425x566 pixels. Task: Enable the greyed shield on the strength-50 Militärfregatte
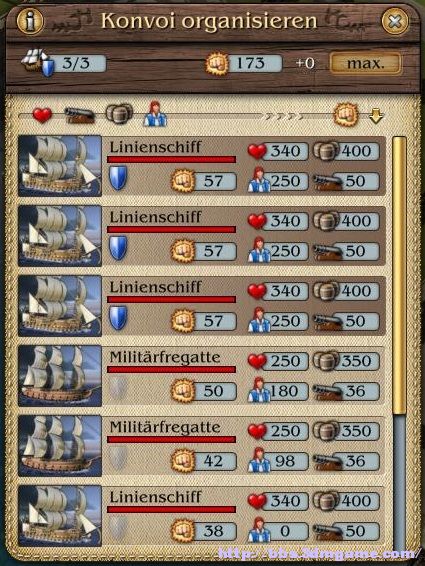[x=118, y=388]
